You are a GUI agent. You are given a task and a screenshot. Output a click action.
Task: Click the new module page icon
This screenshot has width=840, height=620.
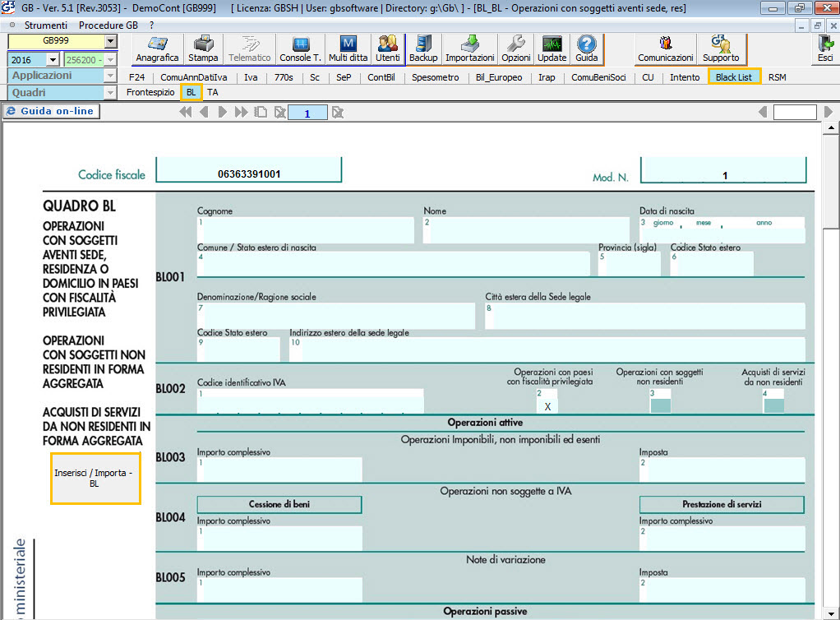click(x=261, y=112)
